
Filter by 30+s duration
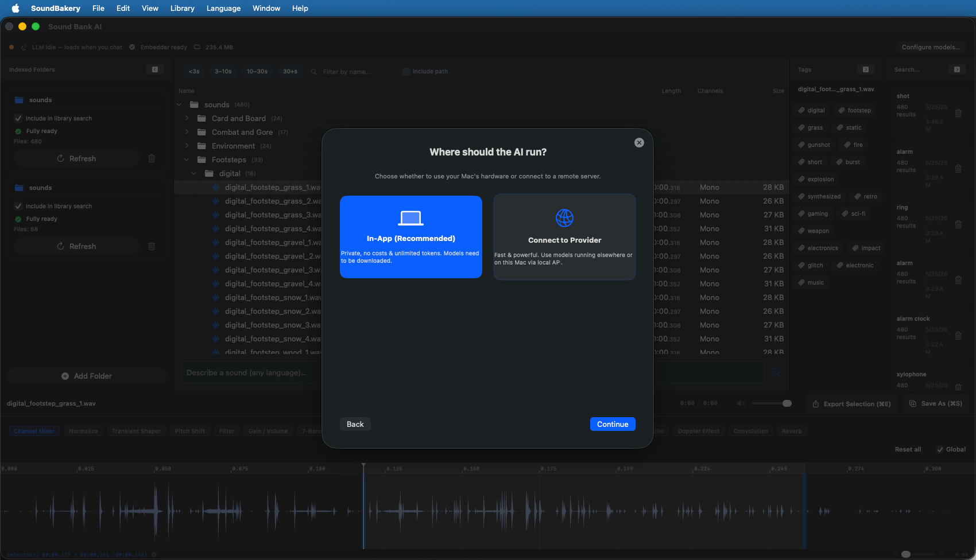tap(290, 71)
